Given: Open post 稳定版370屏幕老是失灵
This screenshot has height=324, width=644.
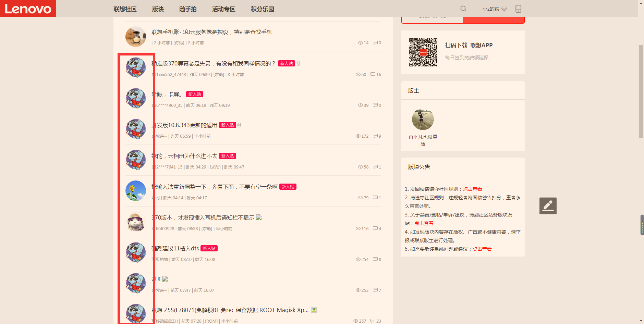Looking at the screenshot, I should click(x=214, y=63).
